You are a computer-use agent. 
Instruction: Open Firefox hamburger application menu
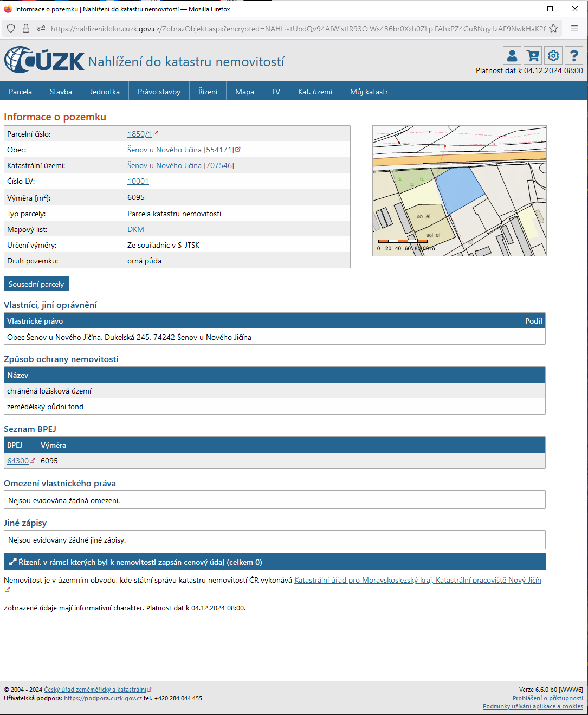click(574, 29)
